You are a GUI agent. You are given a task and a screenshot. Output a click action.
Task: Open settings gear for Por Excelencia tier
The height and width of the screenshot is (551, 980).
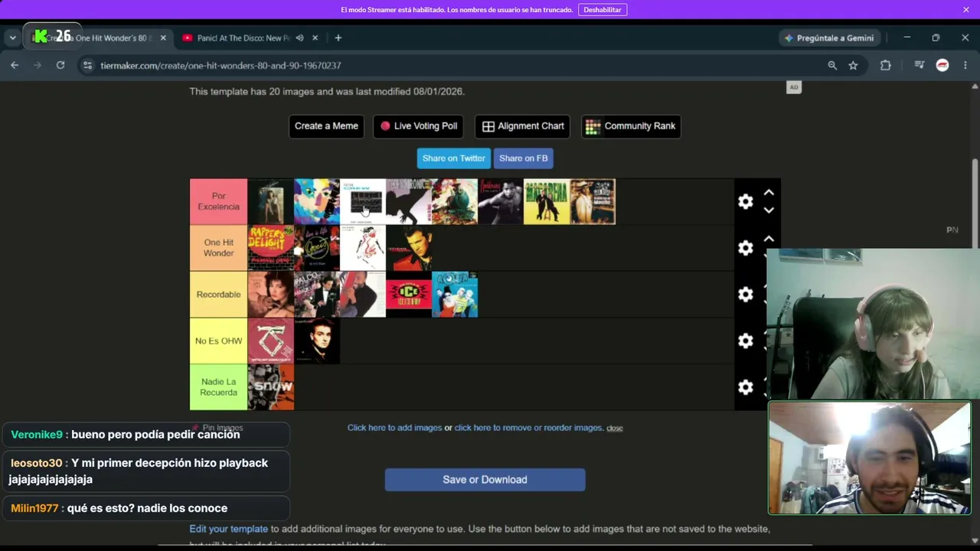point(745,201)
